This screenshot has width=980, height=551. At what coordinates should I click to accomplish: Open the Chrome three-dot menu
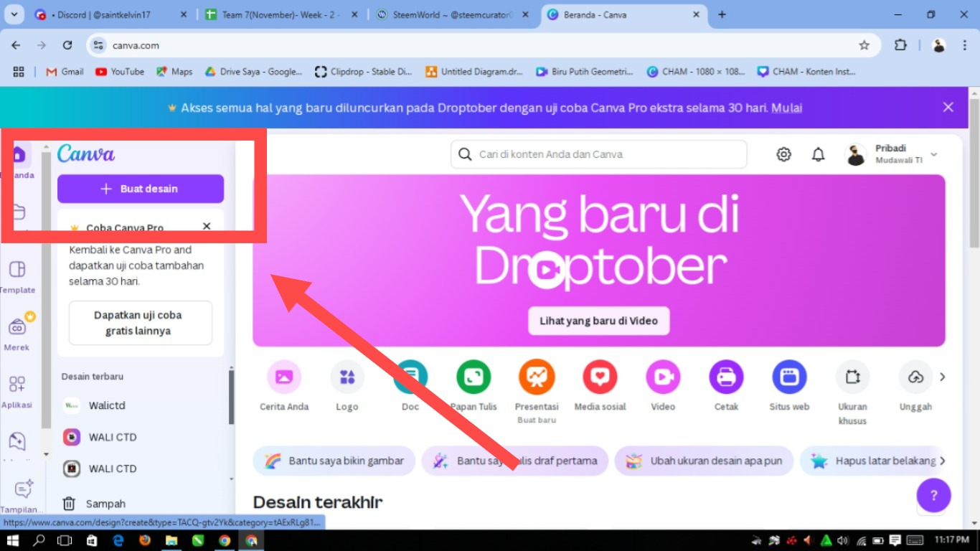tap(963, 45)
